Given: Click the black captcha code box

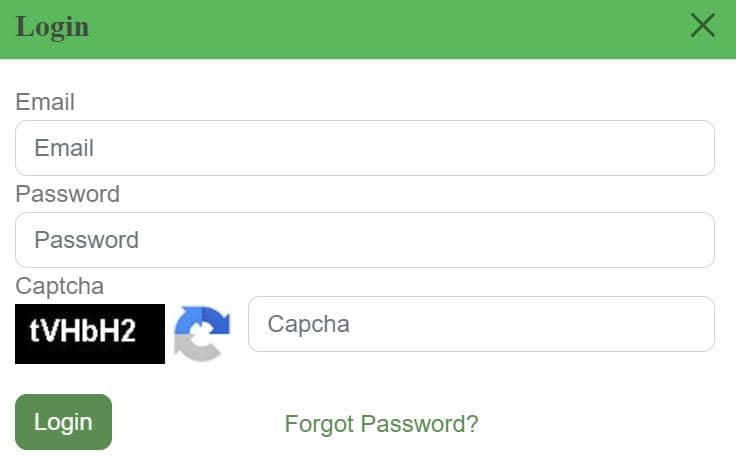Looking at the screenshot, I should click(90, 333).
